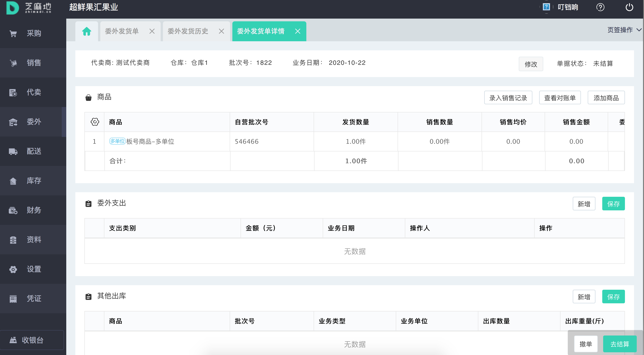Click 批次号 1822 text
The image size is (644, 355).
click(x=250, y=63)
